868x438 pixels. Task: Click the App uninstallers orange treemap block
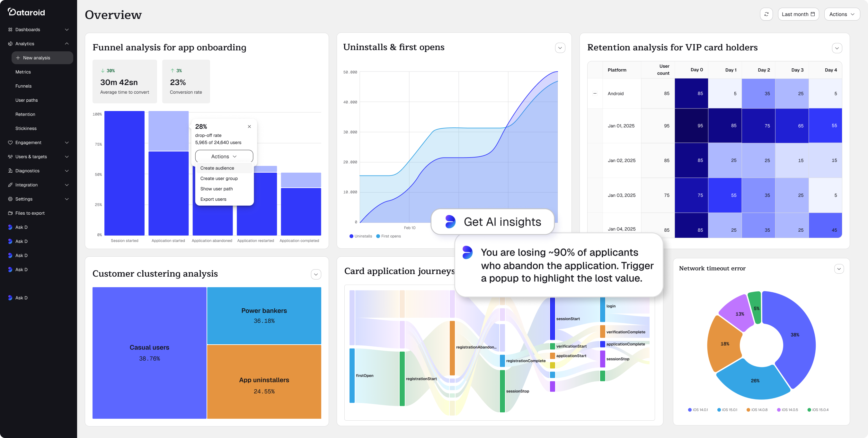click(264, 382)
